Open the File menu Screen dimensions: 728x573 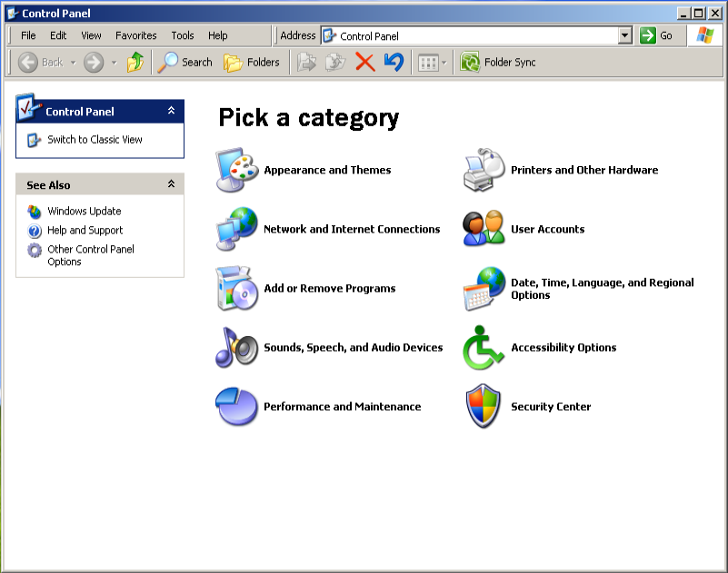pos(28,35)
